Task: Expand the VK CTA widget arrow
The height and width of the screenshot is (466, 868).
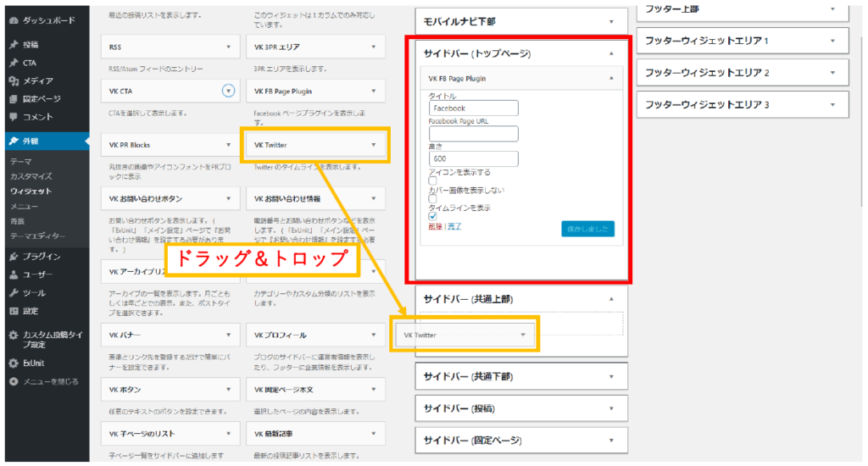Action: pyautogui.click(x=229, y=91)
